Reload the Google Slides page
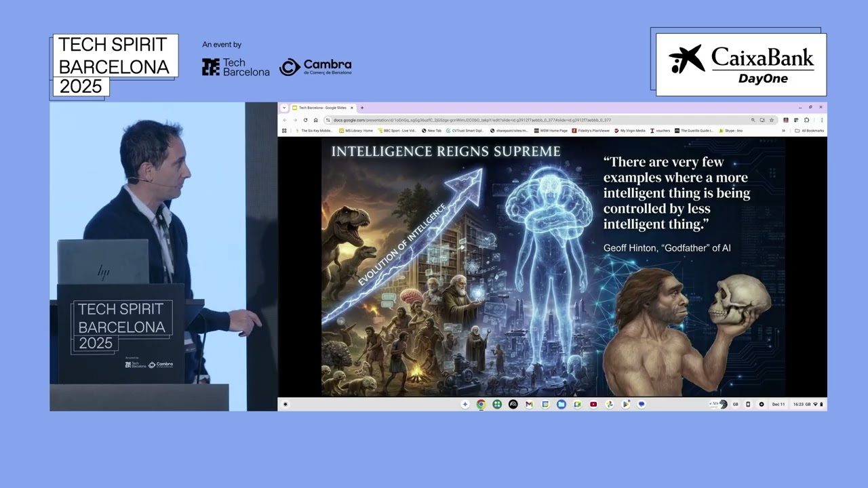 pos(305,120)
